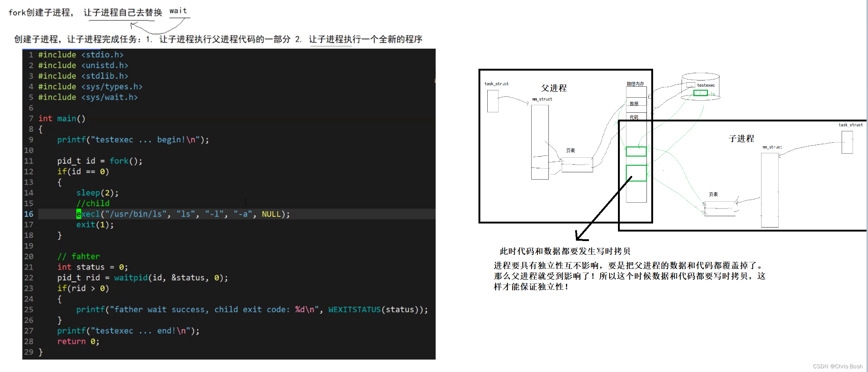Click the 'exit(1);' statement
The image size is (868, 372).
[x=95, y=224]
